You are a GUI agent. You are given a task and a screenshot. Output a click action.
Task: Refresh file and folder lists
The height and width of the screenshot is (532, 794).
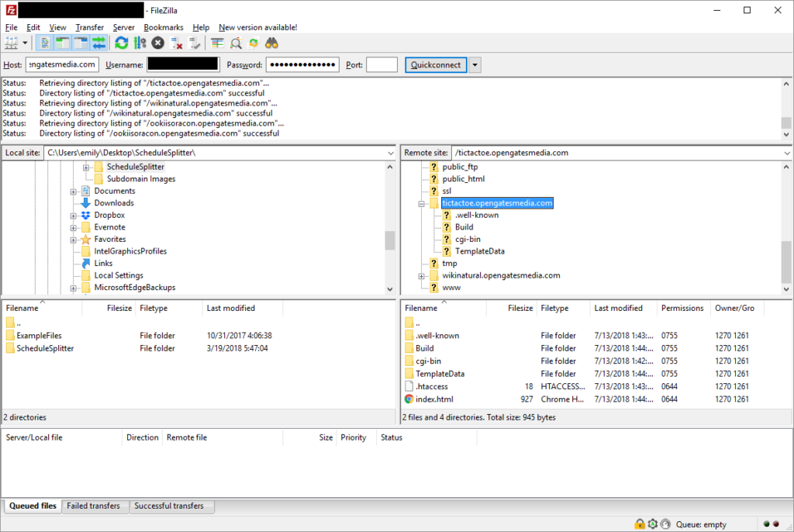pos(122,43)
